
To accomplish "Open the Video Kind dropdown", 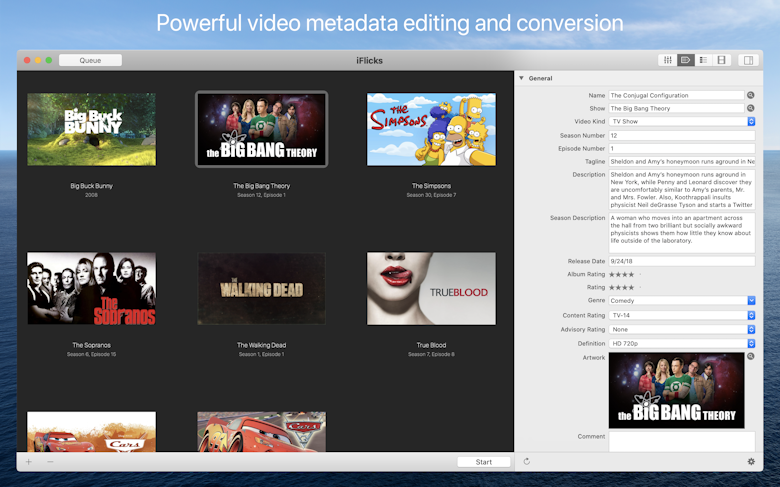I will coord(682,121).
